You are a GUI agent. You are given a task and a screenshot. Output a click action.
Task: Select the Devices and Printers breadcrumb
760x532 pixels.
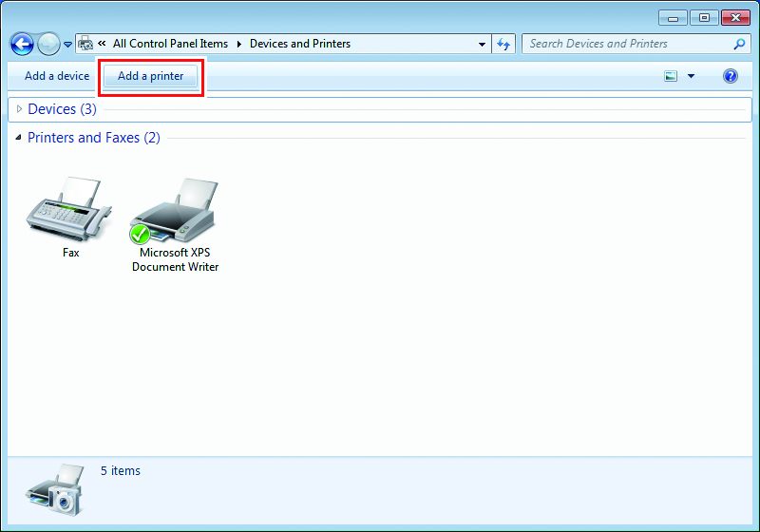[x=300, y=44]
